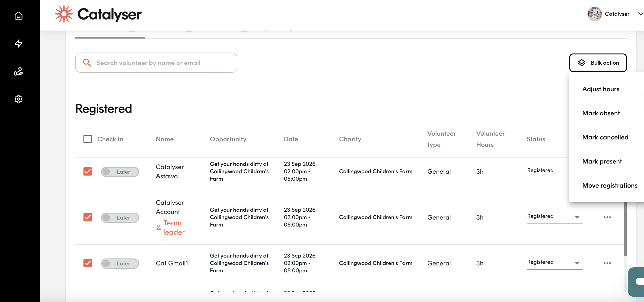The height and width of the screenshot is (302, 644).
Task: Click the Name column header
Action: pyautogui.click(x=165, y=139)
